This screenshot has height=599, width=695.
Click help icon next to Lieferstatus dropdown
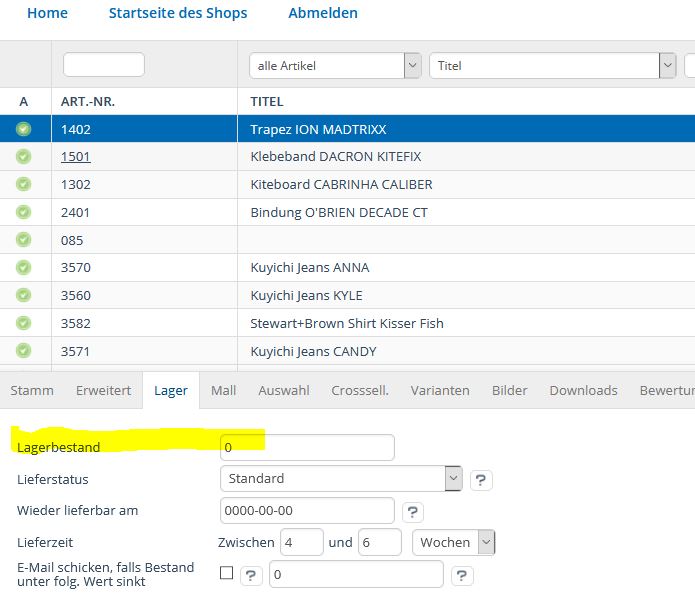(480, 479)
